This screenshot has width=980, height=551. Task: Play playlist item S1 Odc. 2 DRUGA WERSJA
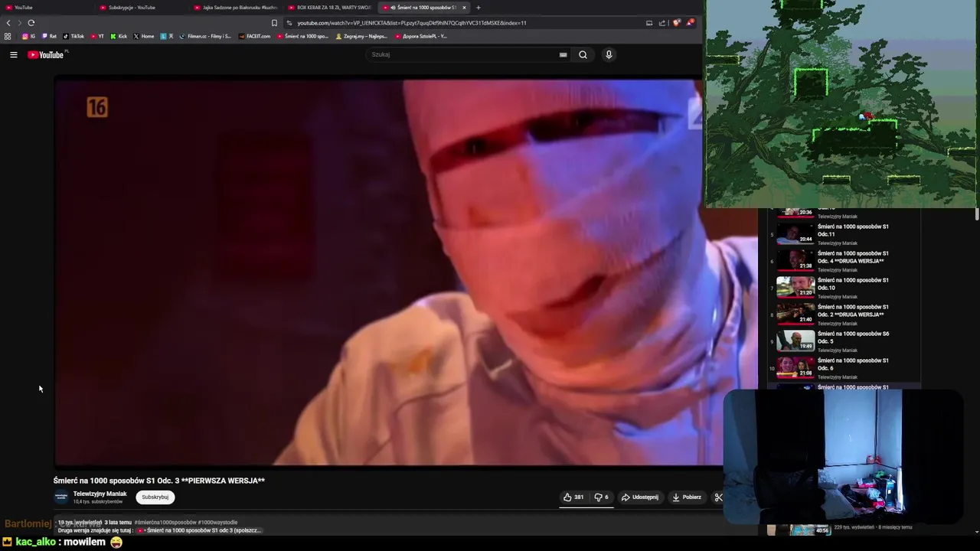pos(846,315)
